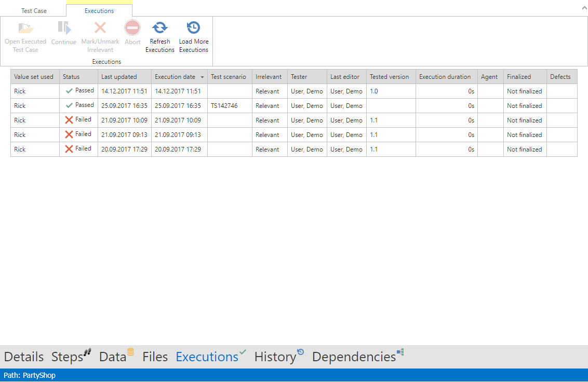The image size is (588, 382).
Task: Click the Abort execution icon
Action: [x=132, y=28]
